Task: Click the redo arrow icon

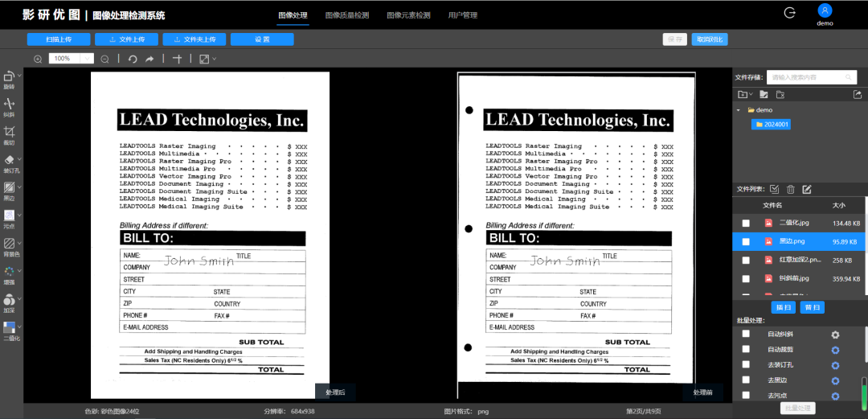Action: click(x=149, y=59)
